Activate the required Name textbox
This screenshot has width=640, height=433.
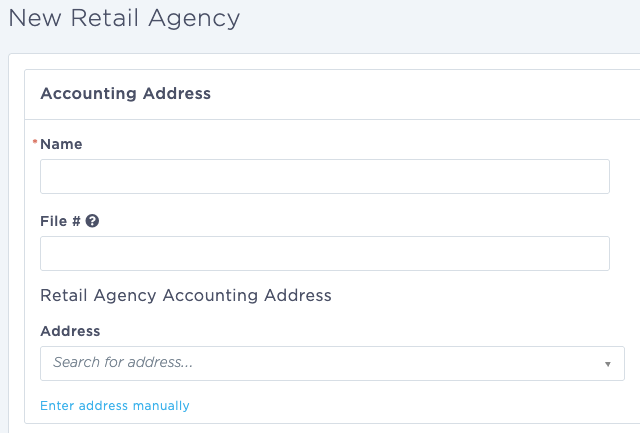click(x=325, y=176)
